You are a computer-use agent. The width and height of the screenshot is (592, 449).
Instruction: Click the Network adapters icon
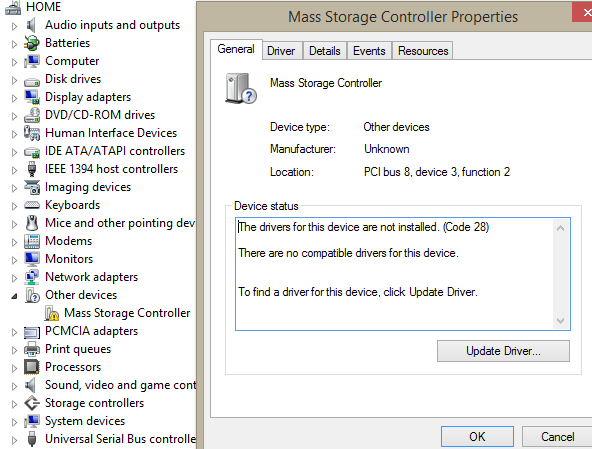point(32,277)
